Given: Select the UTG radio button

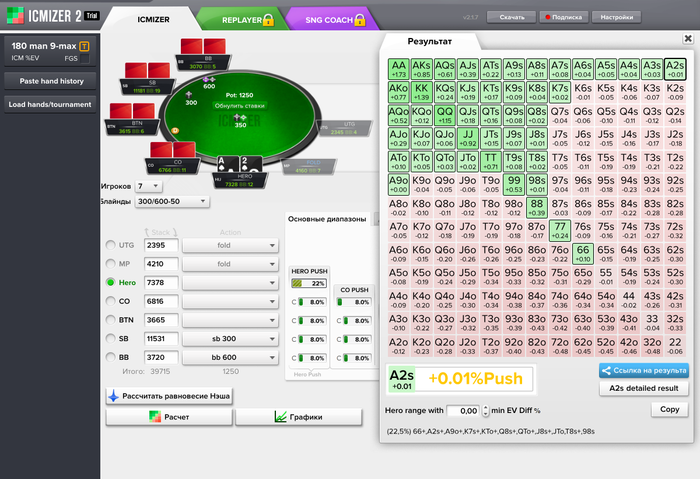Looking at the screenshot, I should [110, 245].
